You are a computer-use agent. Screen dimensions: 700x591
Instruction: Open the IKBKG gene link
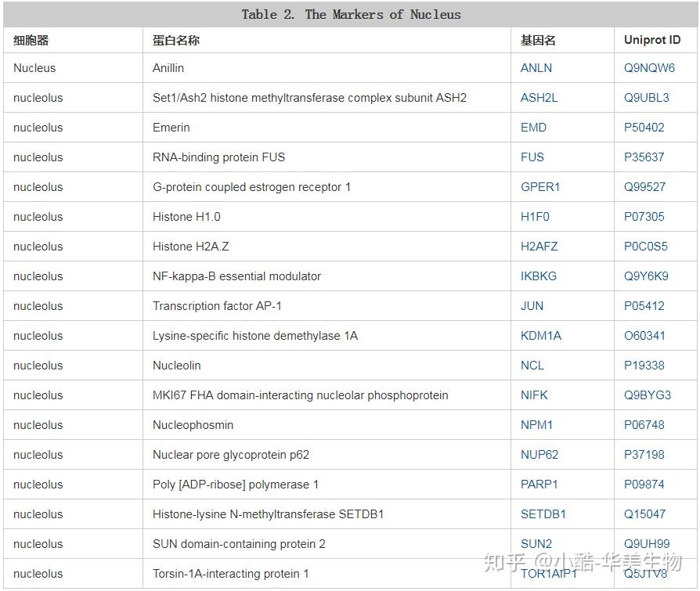coord(539,276)
